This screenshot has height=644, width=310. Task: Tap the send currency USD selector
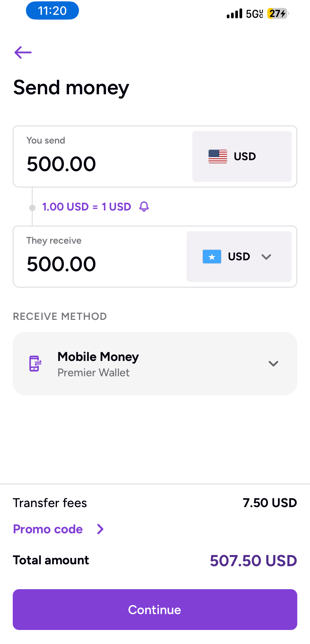coord(242,156)
